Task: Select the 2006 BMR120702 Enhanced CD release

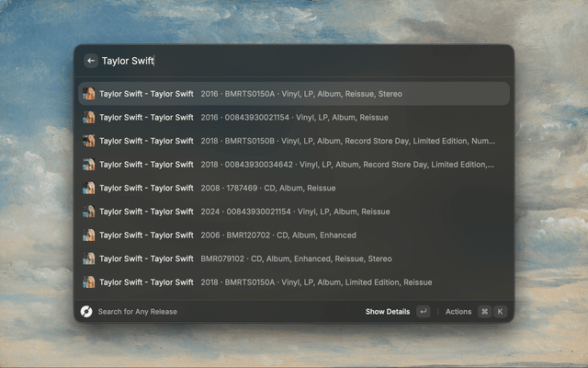Action: [x=294, y=235]
